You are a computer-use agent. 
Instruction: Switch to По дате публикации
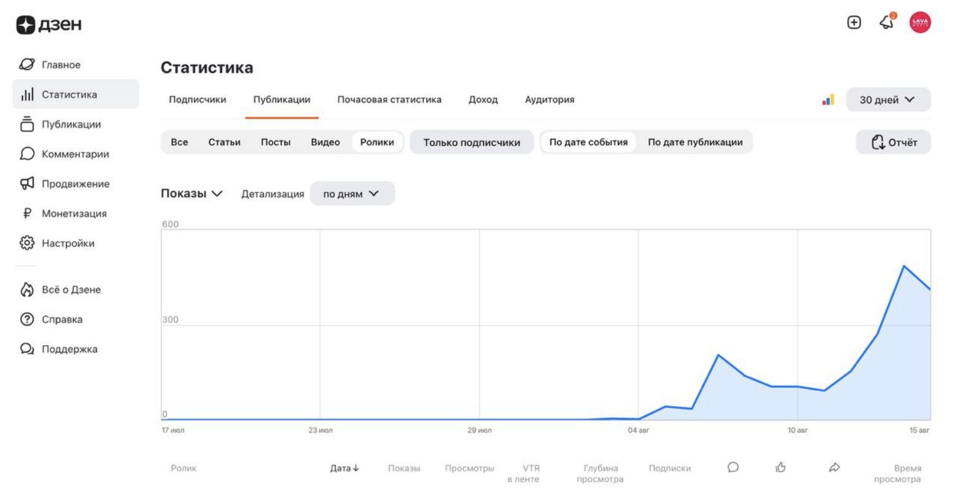695,143
